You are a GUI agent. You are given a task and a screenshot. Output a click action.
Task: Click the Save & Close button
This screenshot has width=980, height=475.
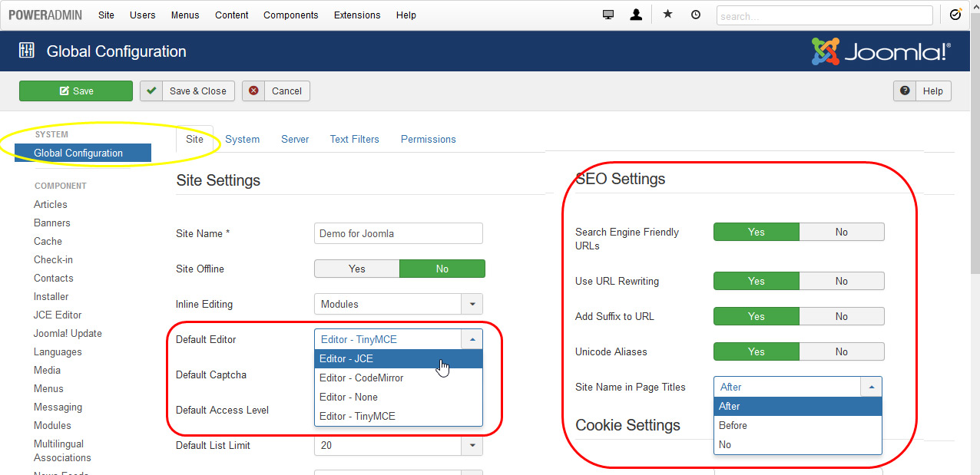tap(187, 91)
